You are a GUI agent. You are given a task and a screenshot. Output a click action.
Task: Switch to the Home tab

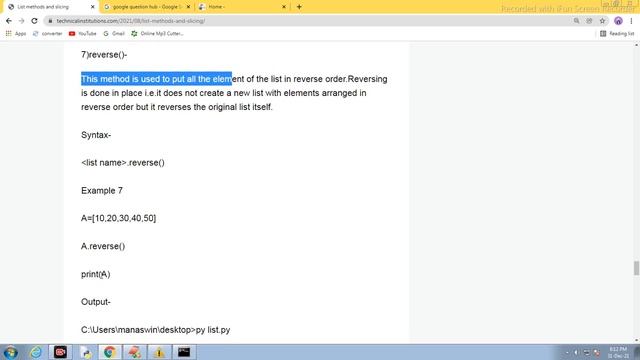pyautogui.click(x=242, y=7)
